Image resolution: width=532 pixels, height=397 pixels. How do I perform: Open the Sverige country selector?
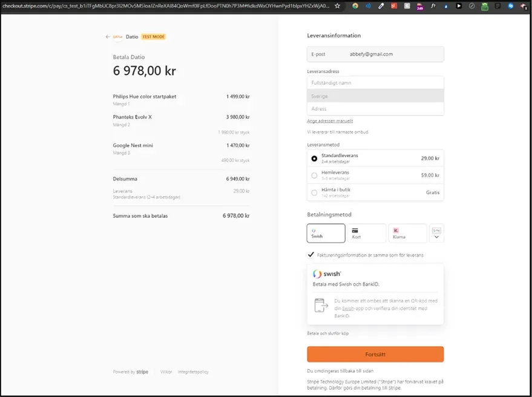[375, 96]
